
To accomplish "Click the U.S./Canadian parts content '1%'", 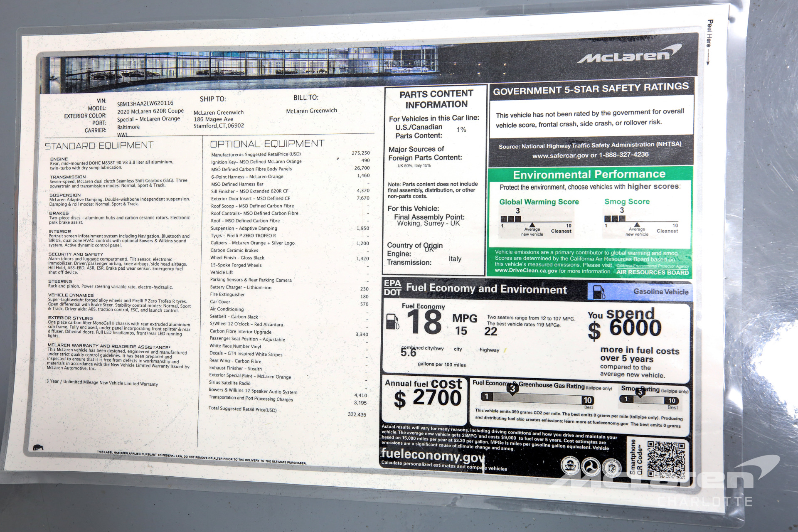I will 461,130.
